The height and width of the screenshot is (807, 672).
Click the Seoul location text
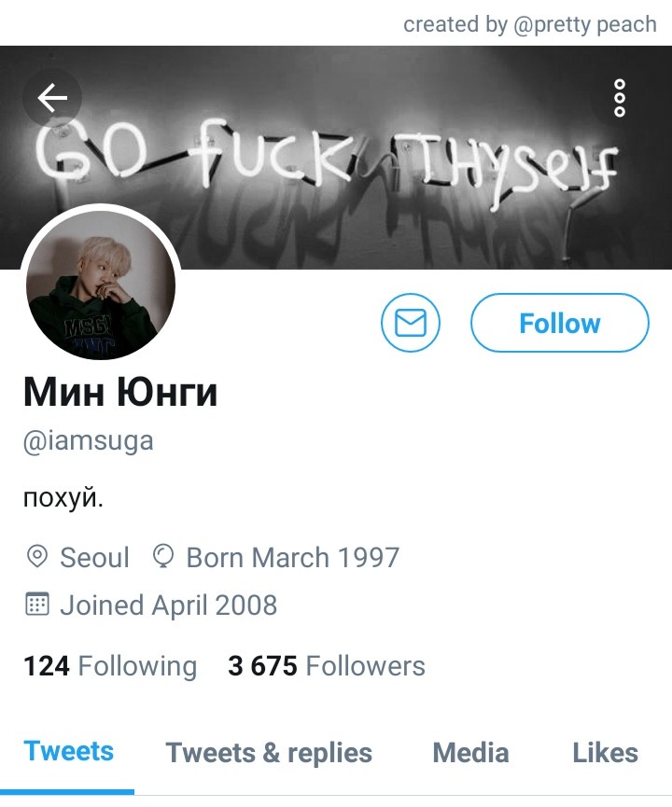[x=94, y=557]
